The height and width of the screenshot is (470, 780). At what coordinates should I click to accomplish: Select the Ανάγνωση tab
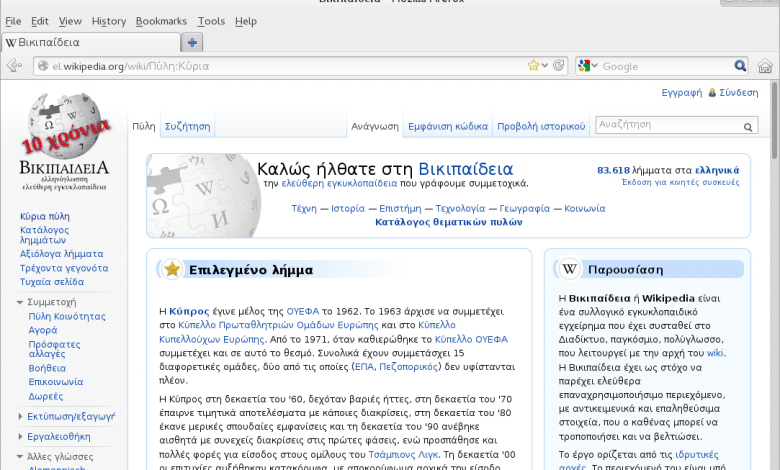click(x=375, y=126)
